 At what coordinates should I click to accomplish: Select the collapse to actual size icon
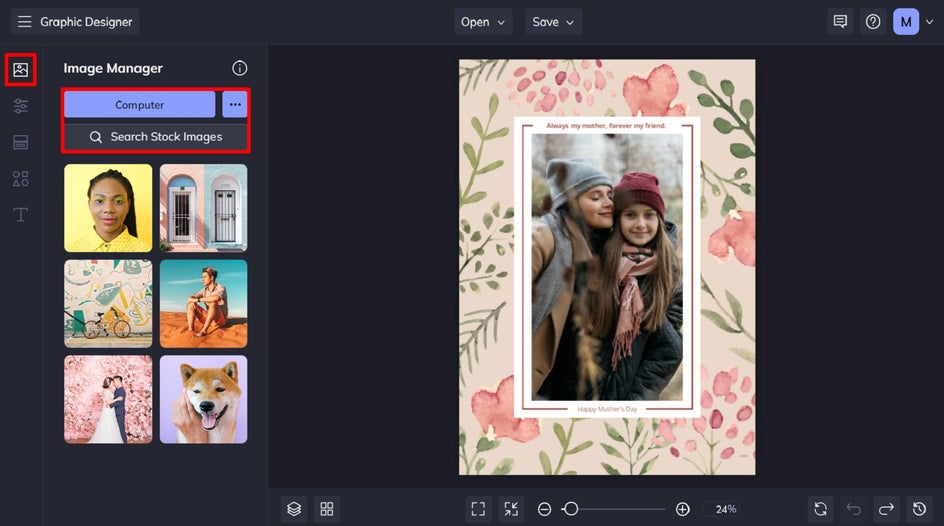[511, 509]
